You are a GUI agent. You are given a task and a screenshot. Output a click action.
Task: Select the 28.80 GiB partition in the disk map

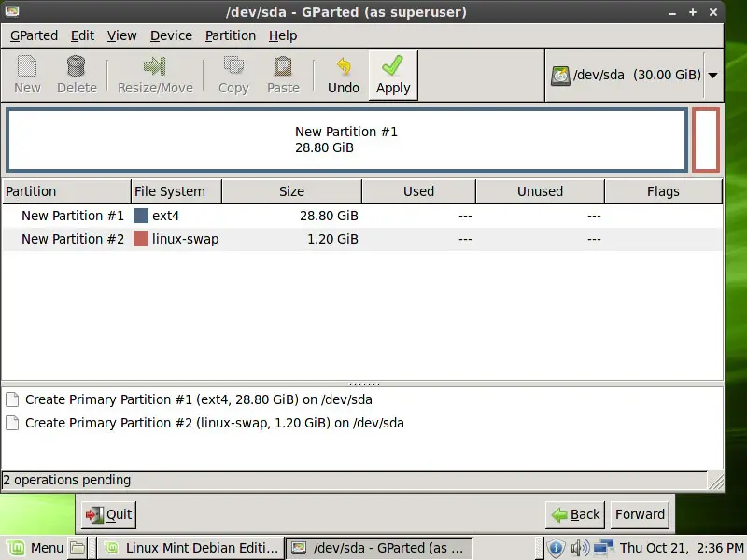point(346,140)
